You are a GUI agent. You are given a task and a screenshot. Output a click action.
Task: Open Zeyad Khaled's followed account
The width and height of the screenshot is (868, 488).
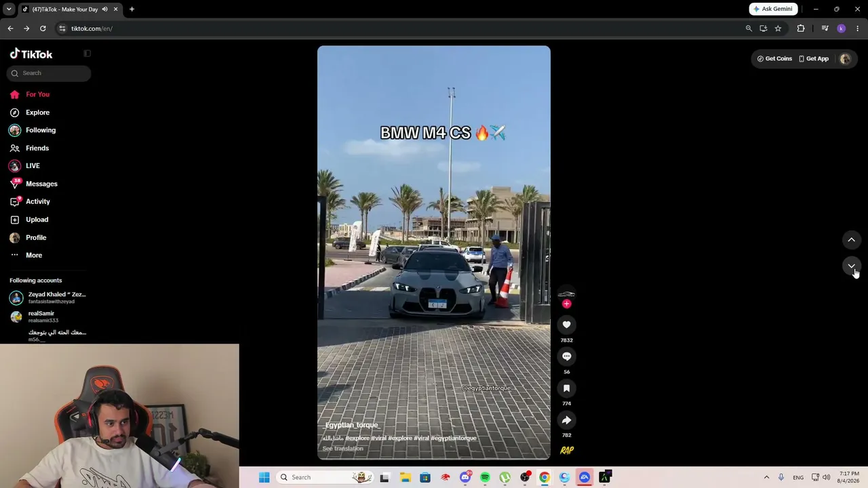pos(47,298)
